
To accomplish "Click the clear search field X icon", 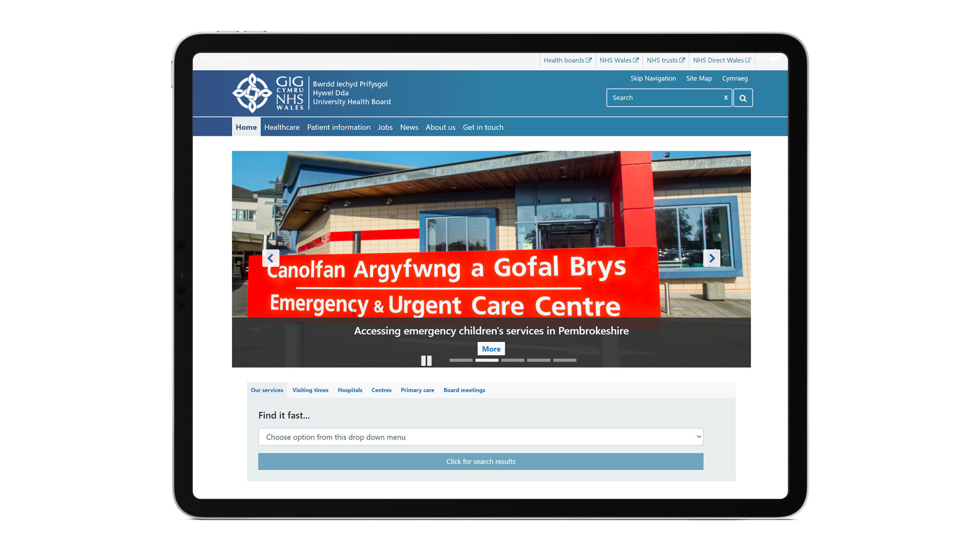I will (726, 97).
